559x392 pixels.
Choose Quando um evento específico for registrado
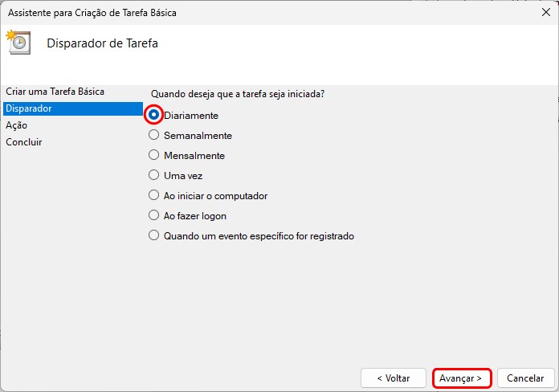pyautogui.click(x=153, y=236)
